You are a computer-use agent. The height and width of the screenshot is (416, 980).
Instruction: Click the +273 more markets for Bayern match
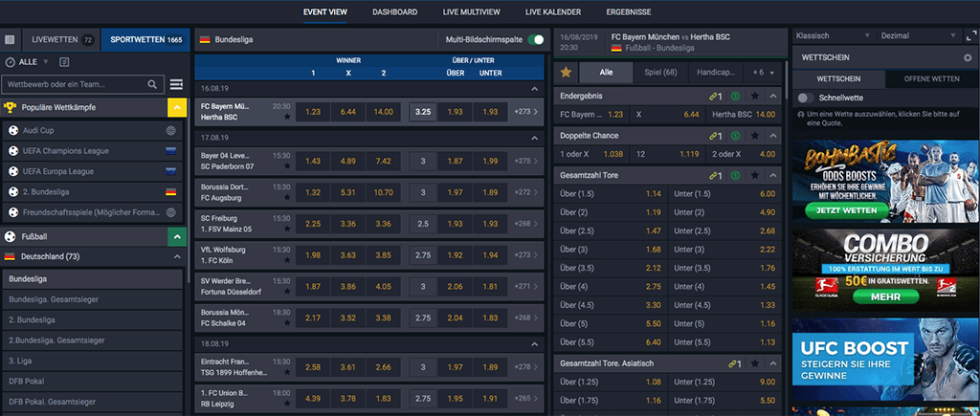pyautogui.click(x=525, y=112)
